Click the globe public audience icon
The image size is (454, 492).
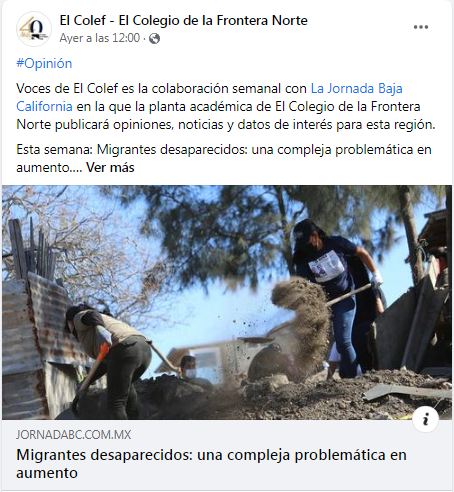tap(154, 39)
